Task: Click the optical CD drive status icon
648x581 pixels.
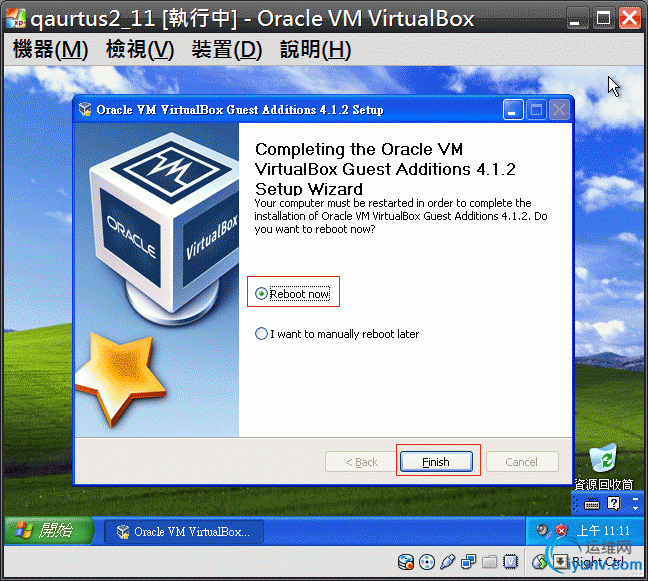Action: [x=427, y=562]
